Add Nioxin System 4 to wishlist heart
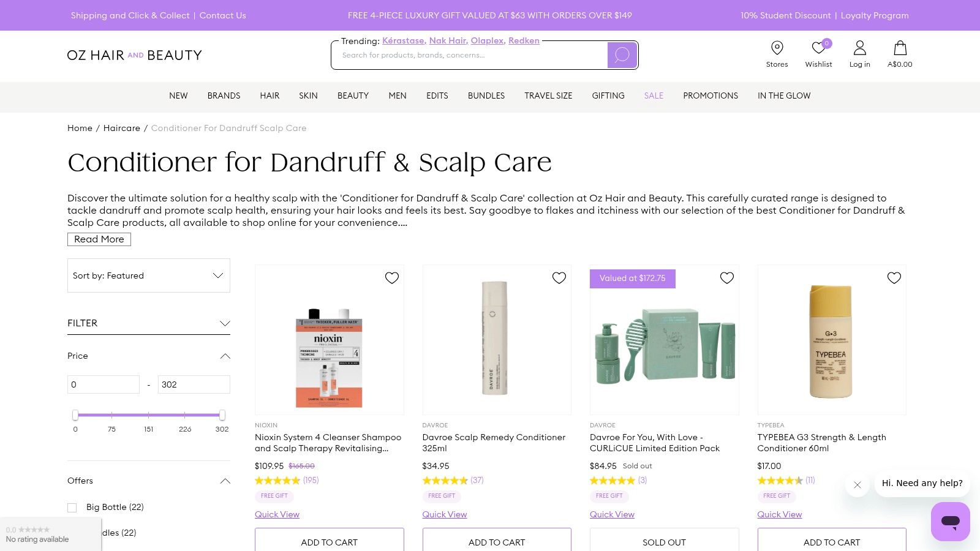 (x=392, y=278)
